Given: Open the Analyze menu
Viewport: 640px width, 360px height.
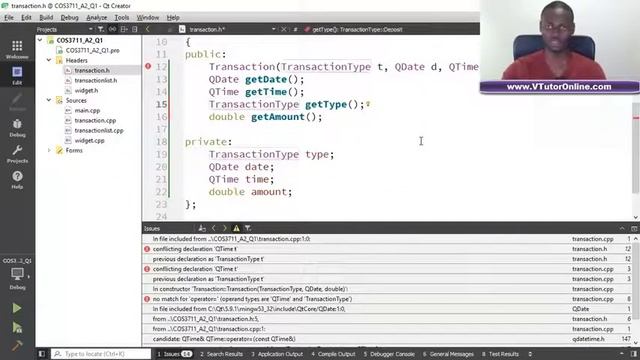Looking at the screenshot, I should 97,18.
